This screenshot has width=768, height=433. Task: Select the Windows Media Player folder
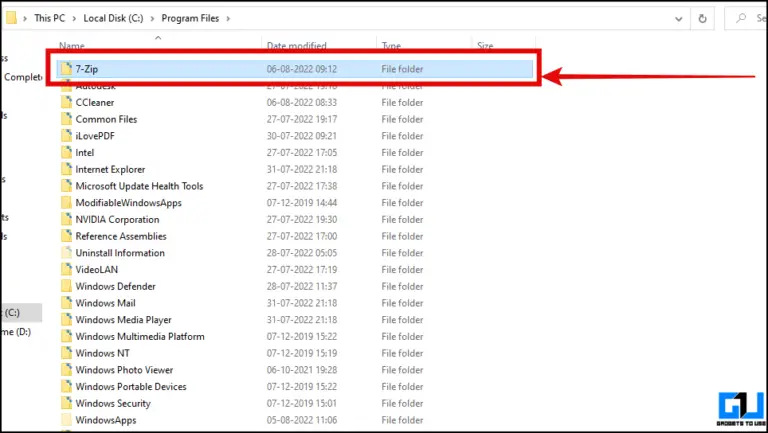coord(123,320)
